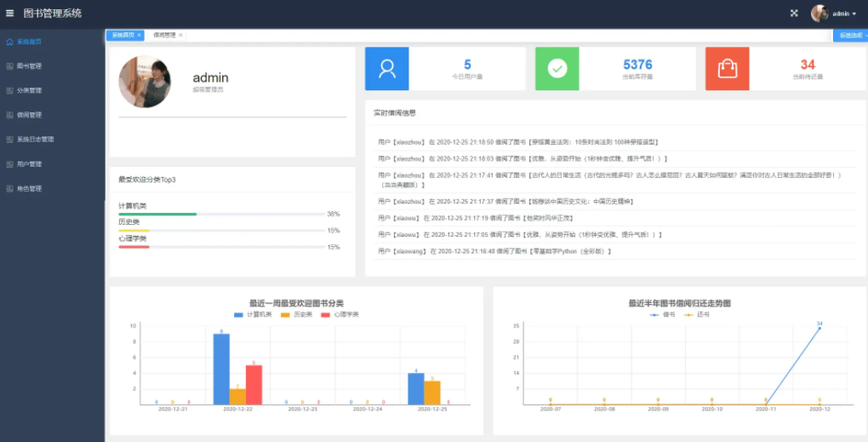Image resolution: width=868 pixels, height=442 pixels.
Task: Toggle the 历史类 legend in bar chart
Action: (297, 314)
